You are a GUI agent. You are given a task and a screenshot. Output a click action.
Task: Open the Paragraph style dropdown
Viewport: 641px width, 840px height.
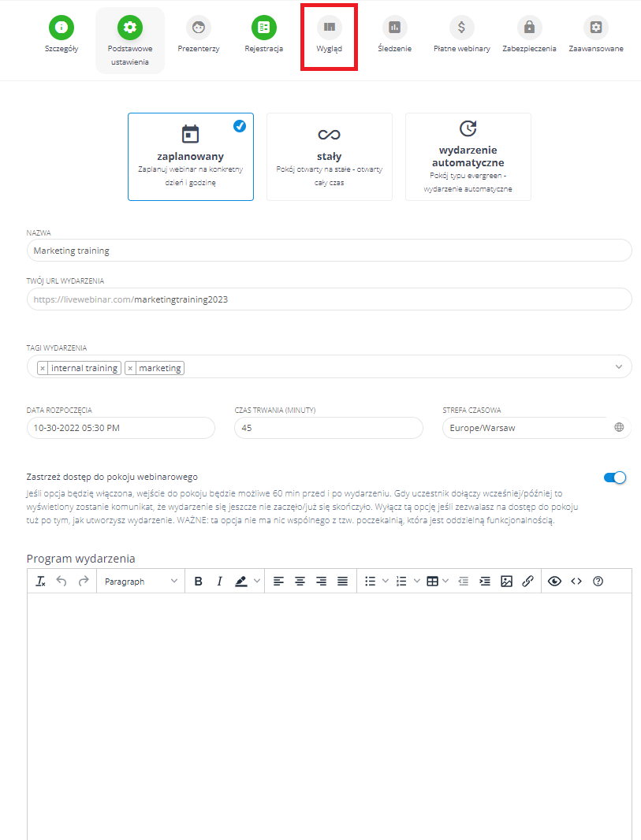point(140,582)
